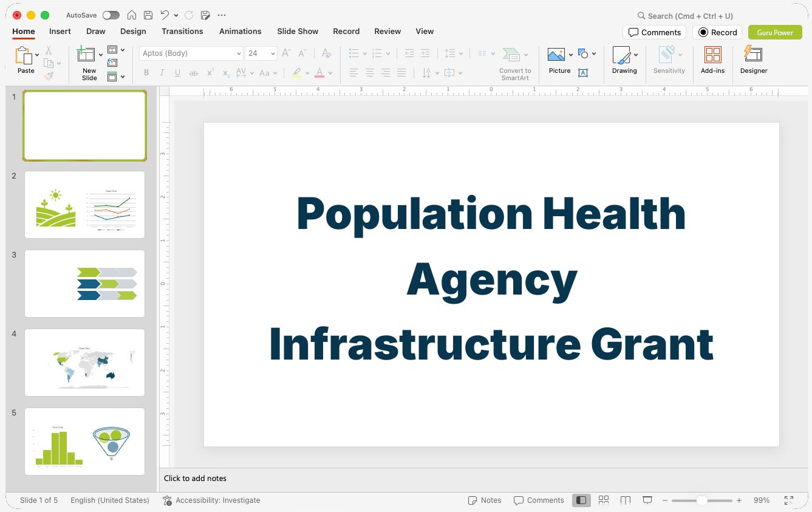Toggle Notes pane in status bar
Viewport: 812px width, 512px height.
pyautogui.click(x=485, y=500)
